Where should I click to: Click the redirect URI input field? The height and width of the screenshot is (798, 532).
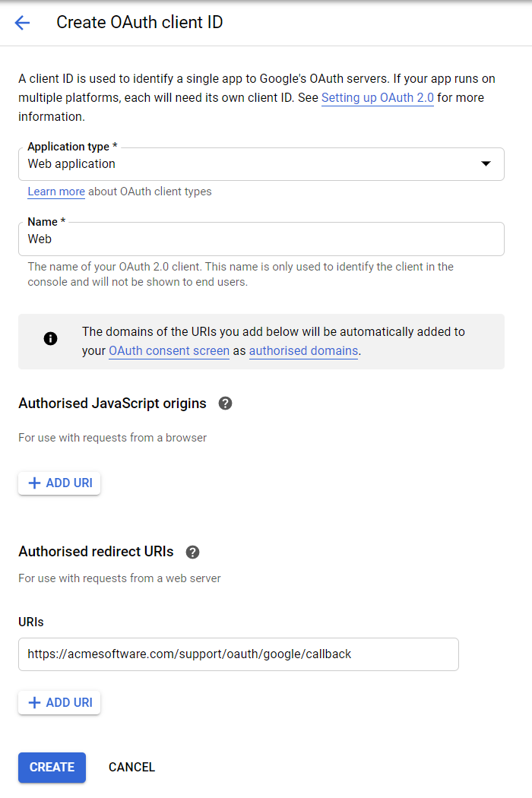(238, 654)
